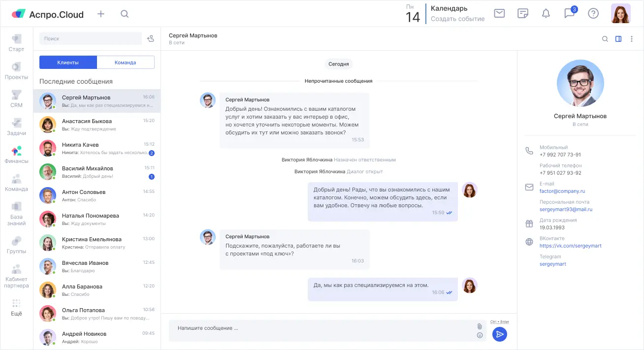The image size is (644, 350).
Task: Search within the conversation using magnifier icon
Action: pos(605,39)
